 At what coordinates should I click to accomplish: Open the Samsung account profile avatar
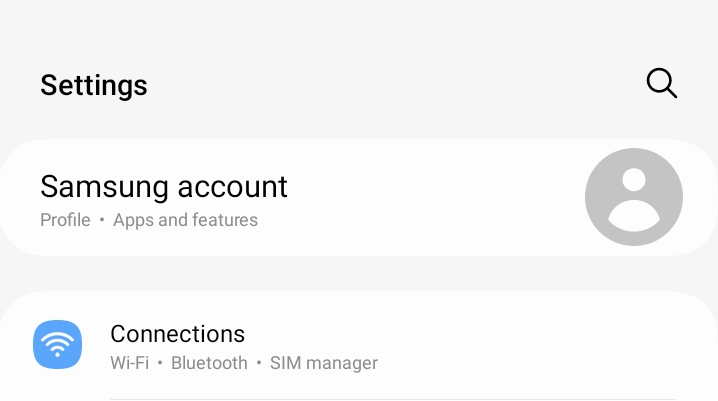(633, 197)
